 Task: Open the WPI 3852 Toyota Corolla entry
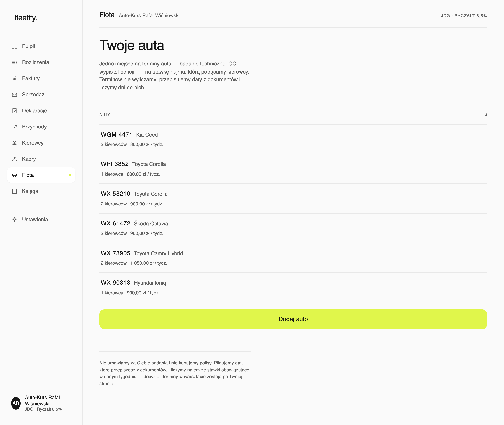[x=293, y=169]
